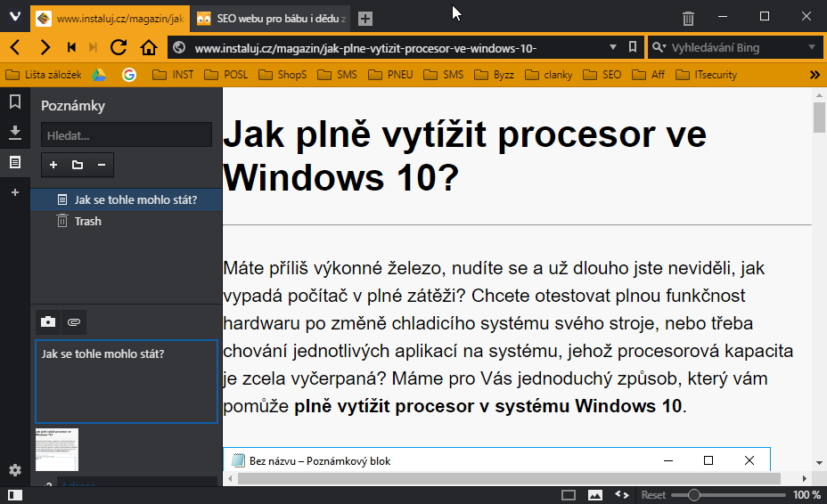Viewport: 827px width, 504px height.
Task: Click the rewind history button
Action: (71, 47)
